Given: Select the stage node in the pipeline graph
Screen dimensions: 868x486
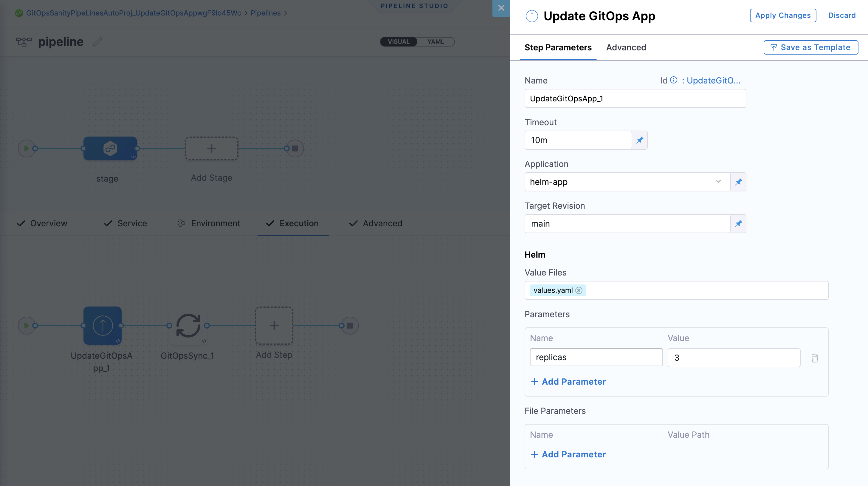Looking at the screenshot, I should tap(110, 148).
